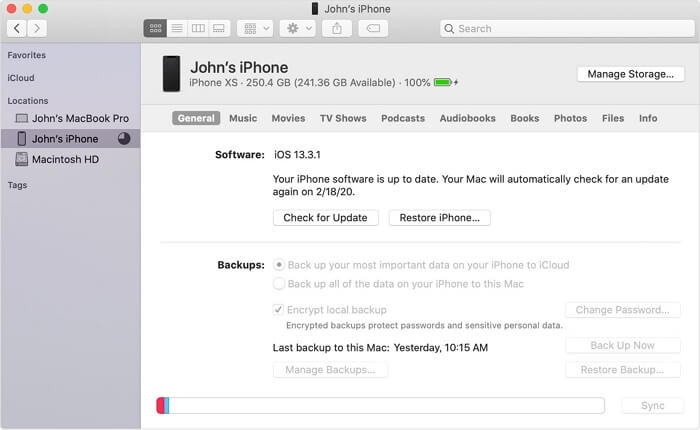Switch to icon view in toolbar
Screen dimensions: 700x430
tap(155, 29)
